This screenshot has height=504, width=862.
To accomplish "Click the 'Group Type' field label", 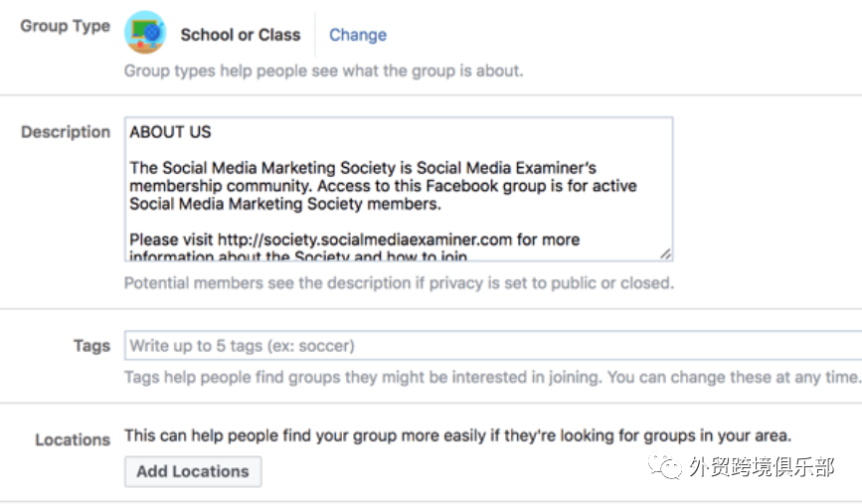I will pos(65,26).
